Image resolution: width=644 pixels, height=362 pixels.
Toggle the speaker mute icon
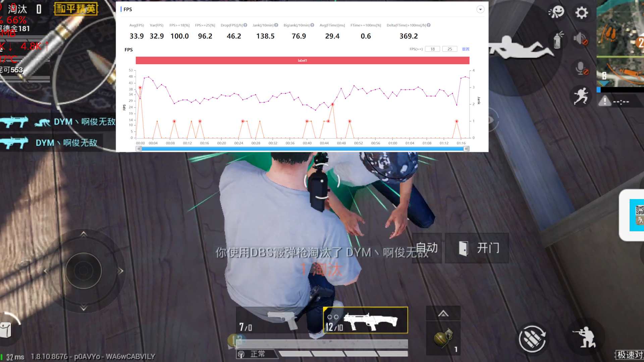(581, 39)
